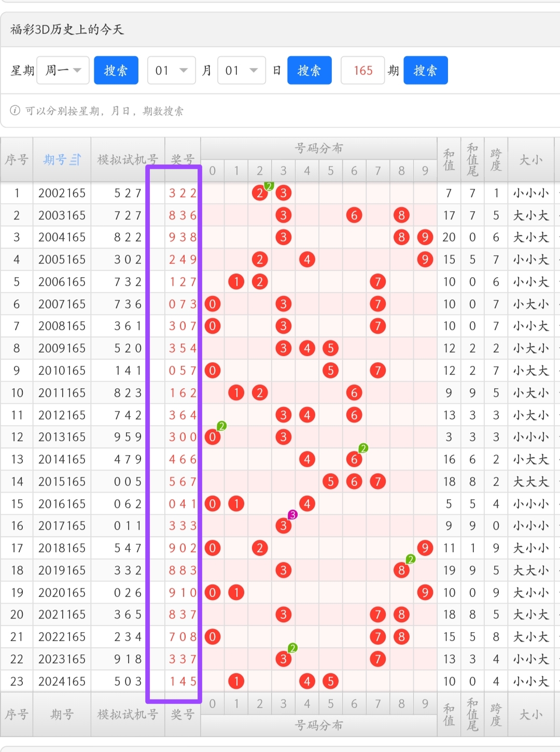Click 模拟试机号 5 2 7 in row 1
The height and width of the screenshot is (752, 560).
[x=128, y=193]
